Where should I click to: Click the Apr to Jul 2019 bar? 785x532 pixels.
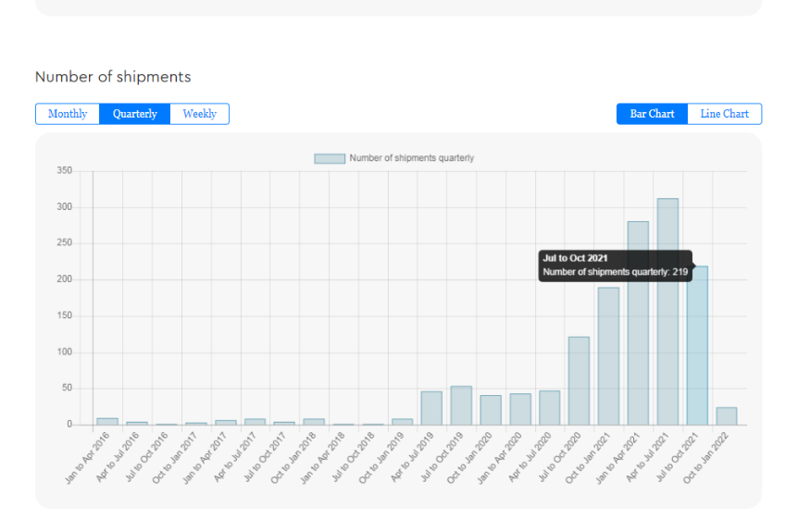click(431, 408)
